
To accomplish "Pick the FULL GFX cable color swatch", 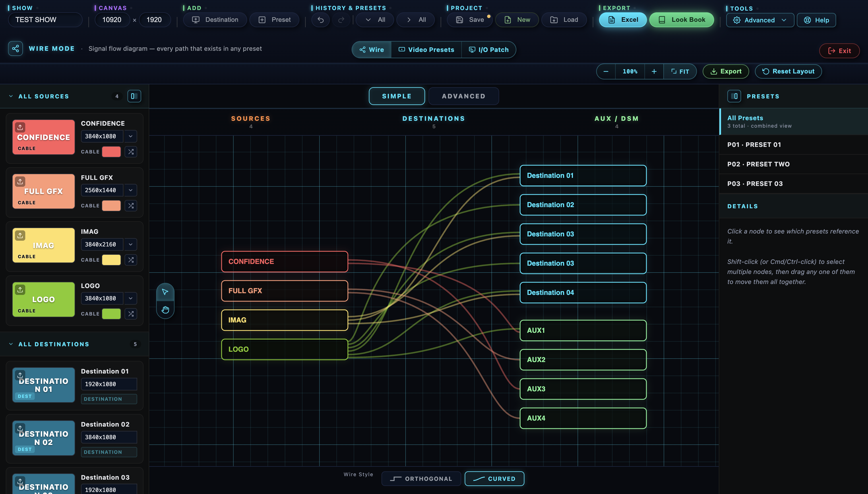I will tap(111, 206).
